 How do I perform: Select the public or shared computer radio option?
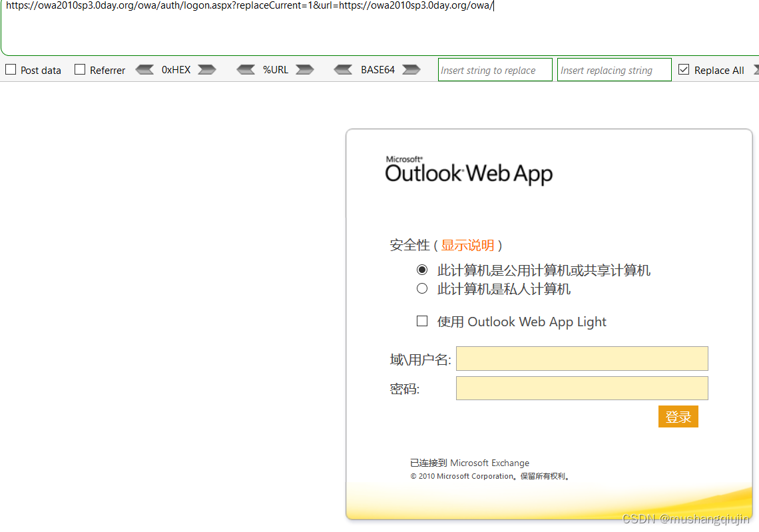[422, 270]
